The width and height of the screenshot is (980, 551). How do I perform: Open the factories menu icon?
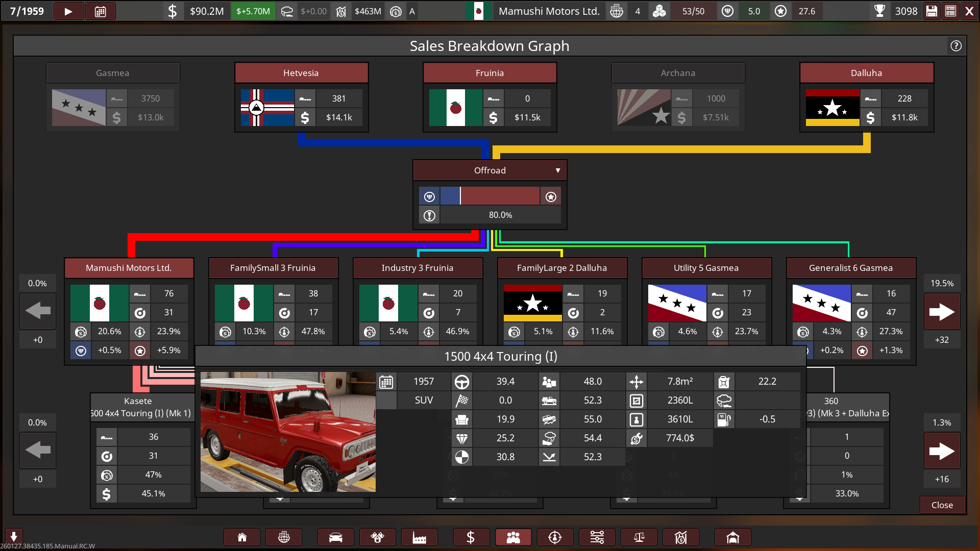419,537
